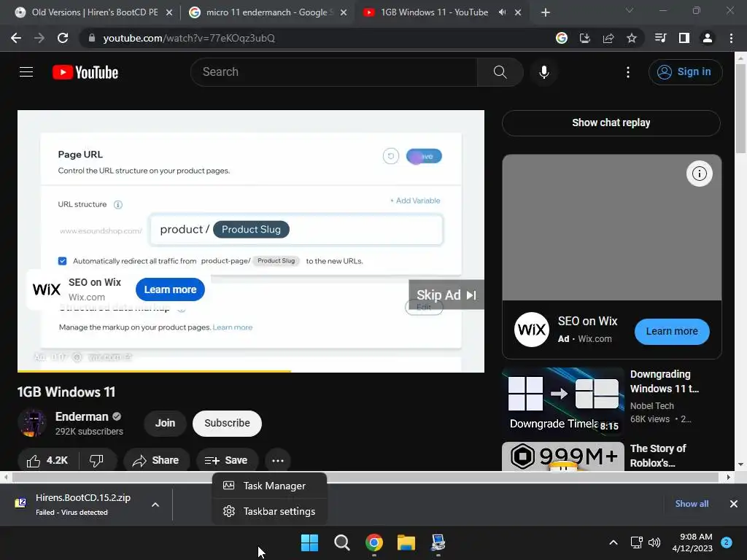Click Learn more on video ad overlay
Viewport: 747px width, 560px height.
click(170, 289)
